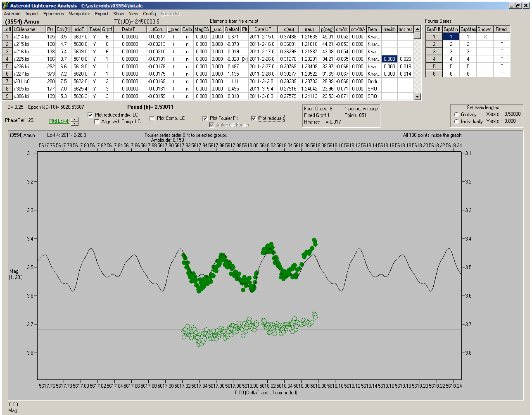Enable Plot Comp. LC checkbox
Screen dimensions: 532x415
[152, 118]
